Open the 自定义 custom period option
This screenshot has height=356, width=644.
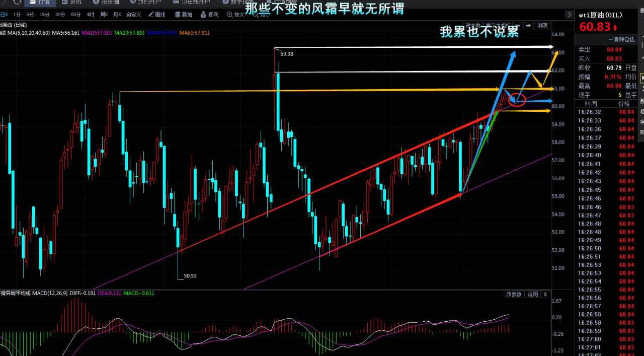(x=134, y=15)
